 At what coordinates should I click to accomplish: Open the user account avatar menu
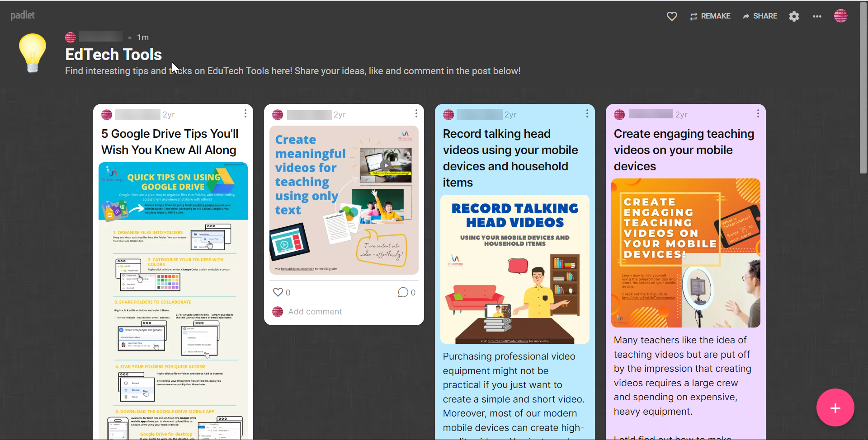click(841, 16)
